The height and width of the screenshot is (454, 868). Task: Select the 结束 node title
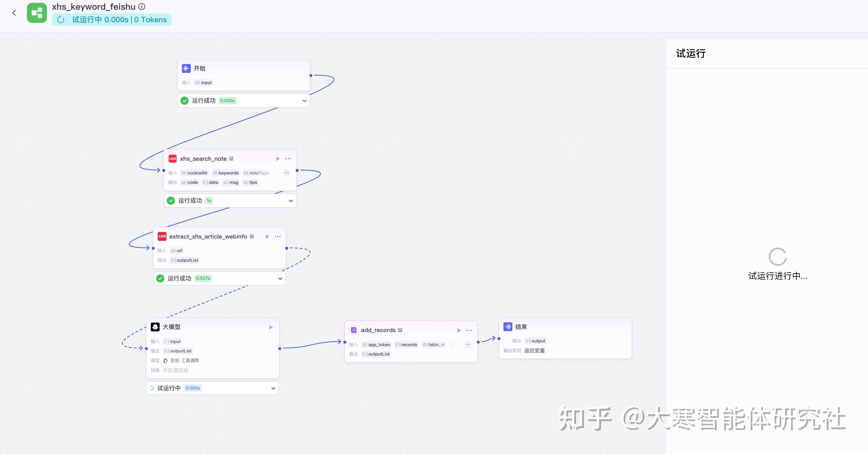point(521,327)
